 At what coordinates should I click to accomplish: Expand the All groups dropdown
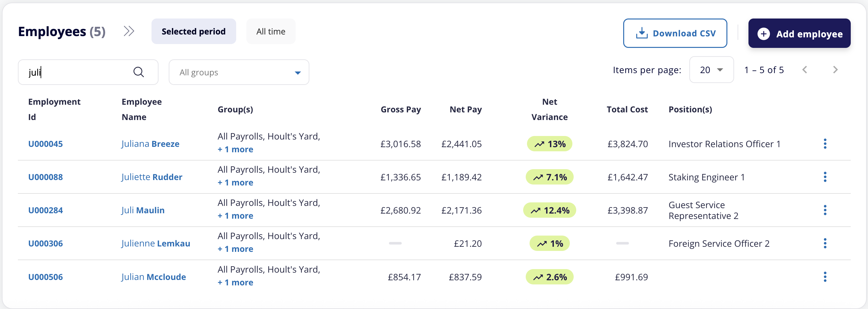click(239, 72)
